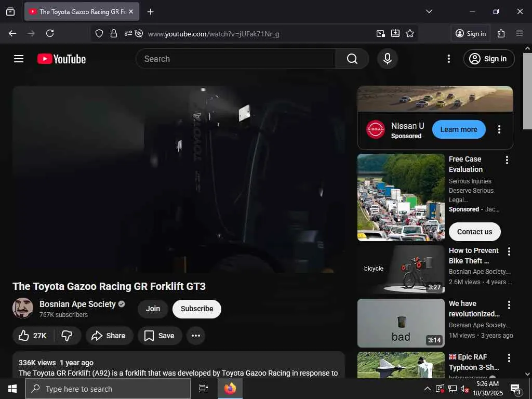Image resolution: width=532 pixels, height=399 pixels.
Task: Start voice search with the microphone
Action: [x=387, y=59]
